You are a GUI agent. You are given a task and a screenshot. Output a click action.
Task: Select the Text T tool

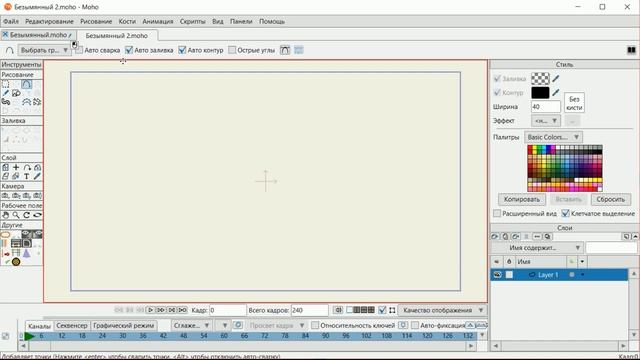point(27,176)
